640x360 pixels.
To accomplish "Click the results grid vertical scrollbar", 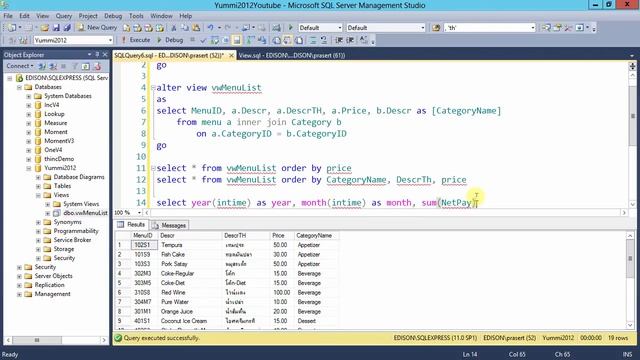I will (630, 280).
